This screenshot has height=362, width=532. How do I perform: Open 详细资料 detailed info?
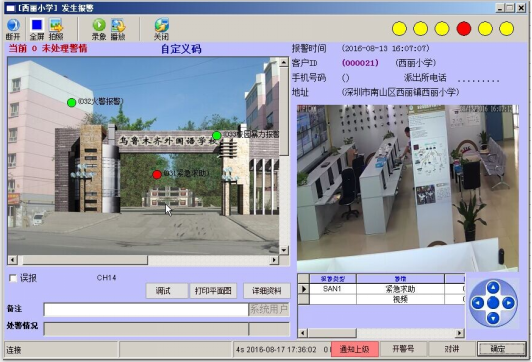click(266, 291)
